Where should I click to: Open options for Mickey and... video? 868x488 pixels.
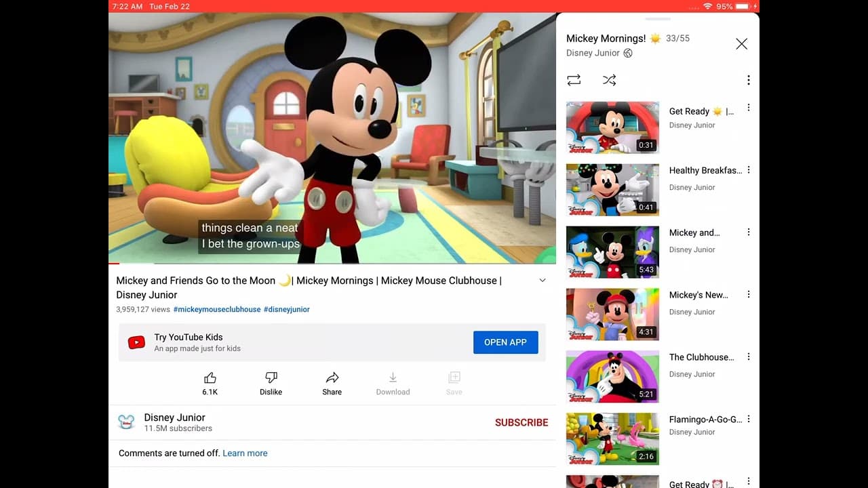tap(749, 232)
